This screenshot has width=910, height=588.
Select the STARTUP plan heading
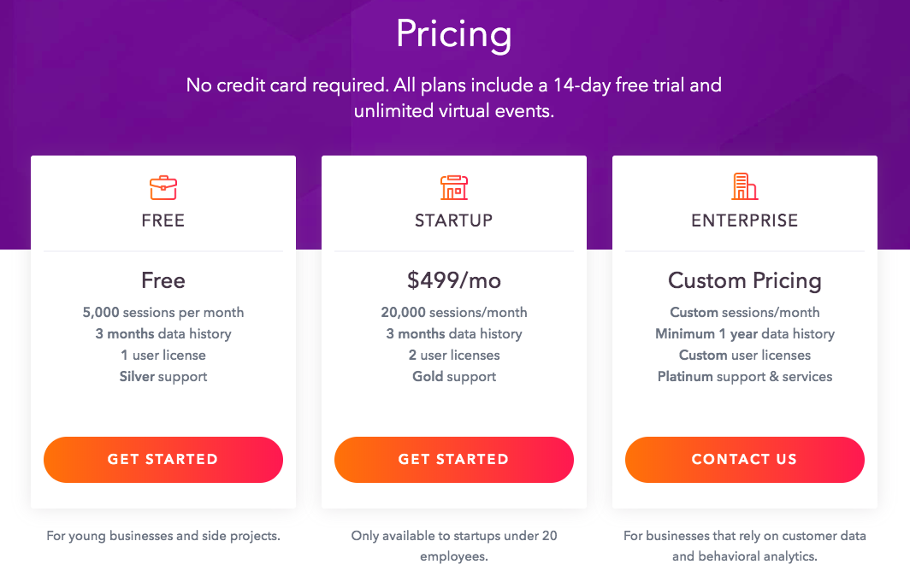point(454,220)
